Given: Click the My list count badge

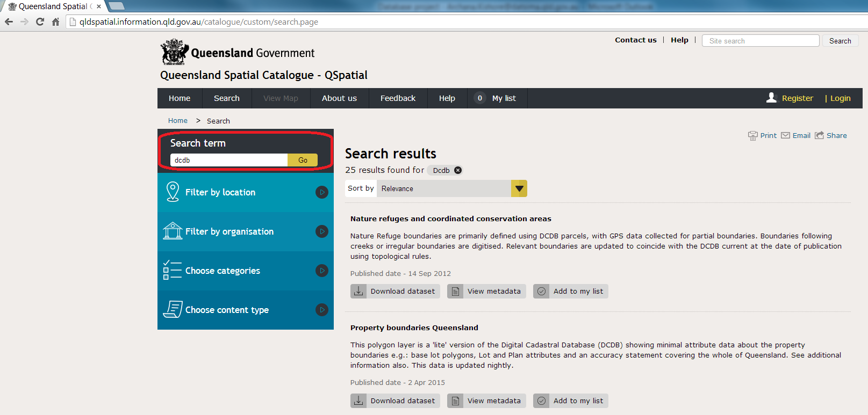Looking at the screenshot, I should [480, 98].
